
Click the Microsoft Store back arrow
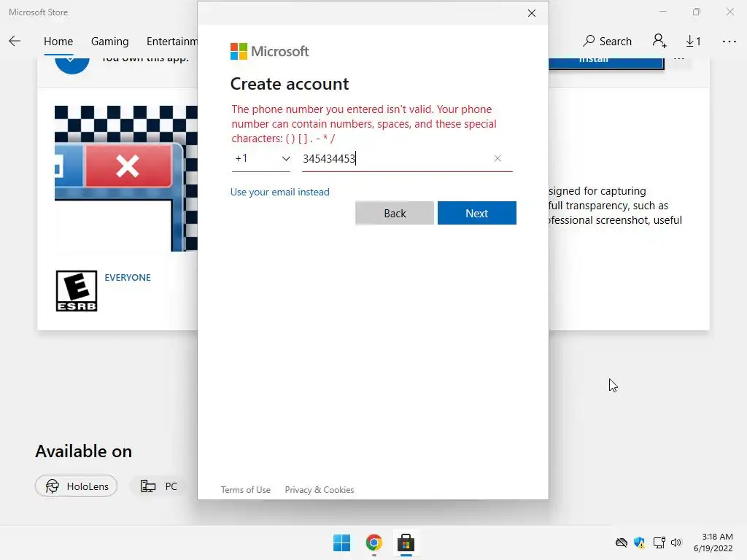point(15,41)
